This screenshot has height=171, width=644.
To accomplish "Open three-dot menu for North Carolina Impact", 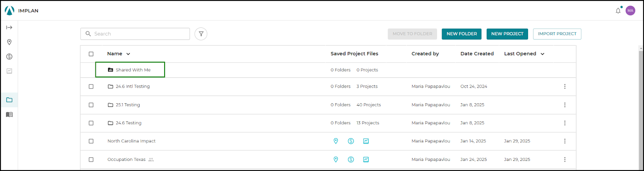I will click(565, 141).
